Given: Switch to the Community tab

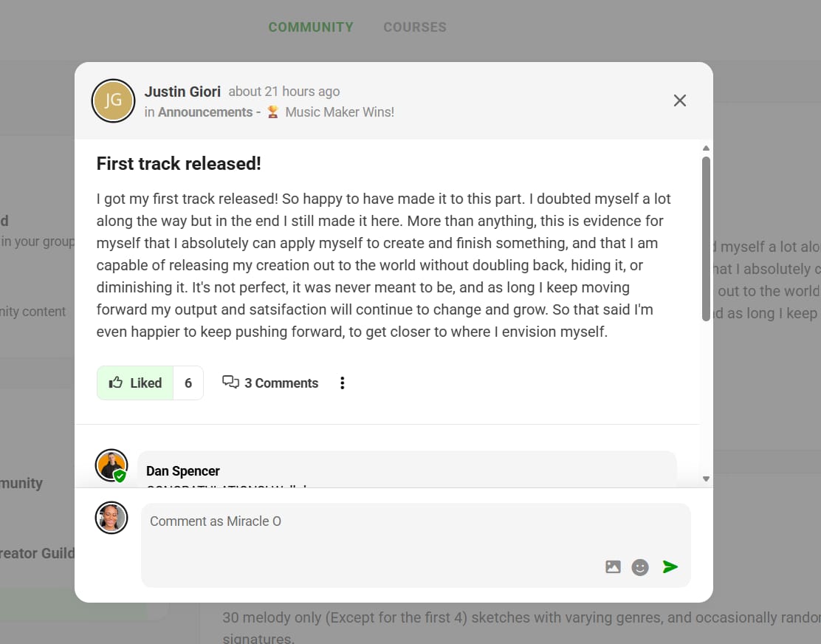Looking at the screenshot, I should 311,27.
